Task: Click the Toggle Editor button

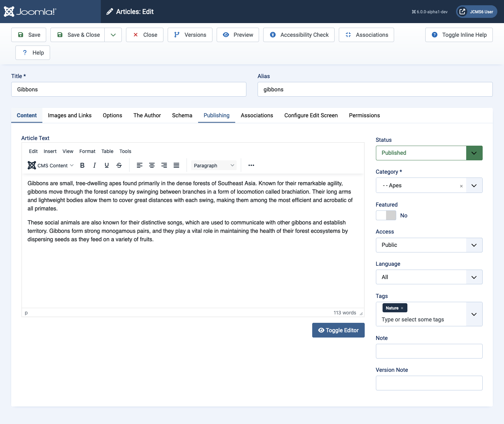Action: 338,330
